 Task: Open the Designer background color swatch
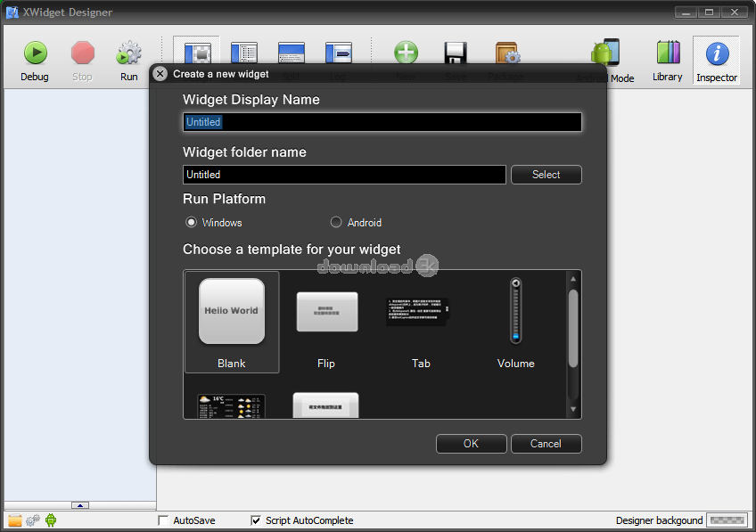point(727,520)
